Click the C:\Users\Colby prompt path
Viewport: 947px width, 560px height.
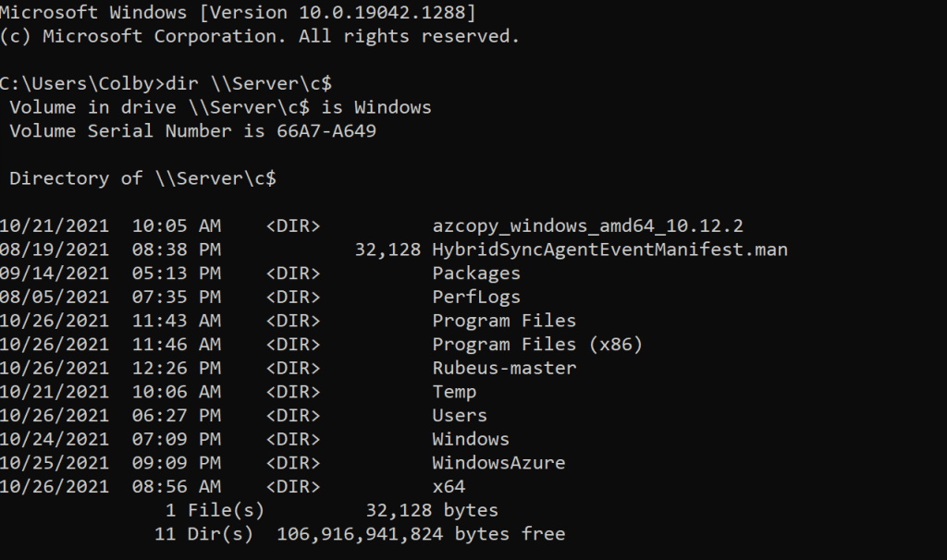[x=78, y=83]
